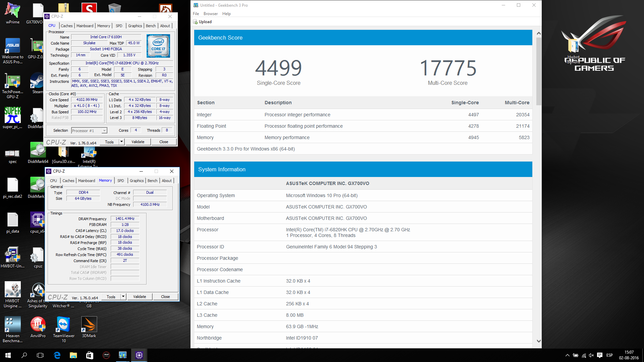Click Validate in the upper CPU-Z window

(x=138, y=142)
